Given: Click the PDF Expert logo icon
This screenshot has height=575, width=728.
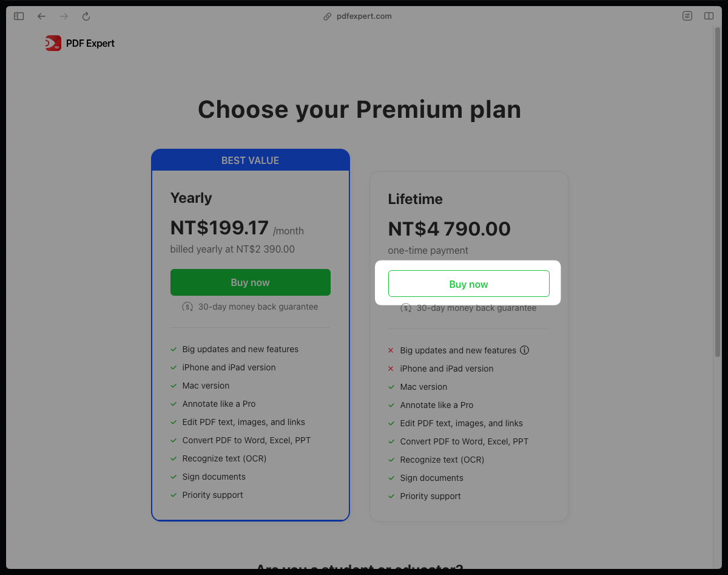Looking at the screenshot, I should click(x=53, y=43).
